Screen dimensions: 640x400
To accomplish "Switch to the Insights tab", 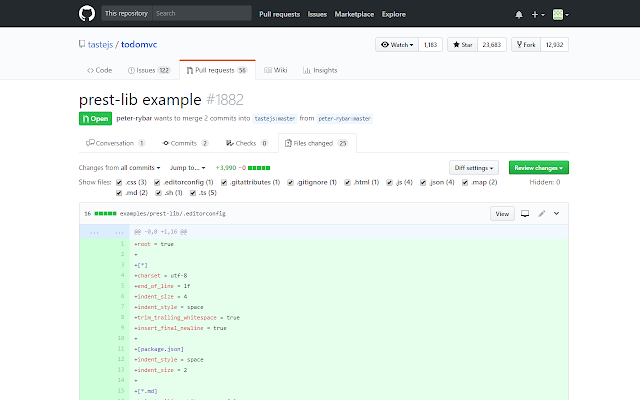I will click(x=320, y=70).
